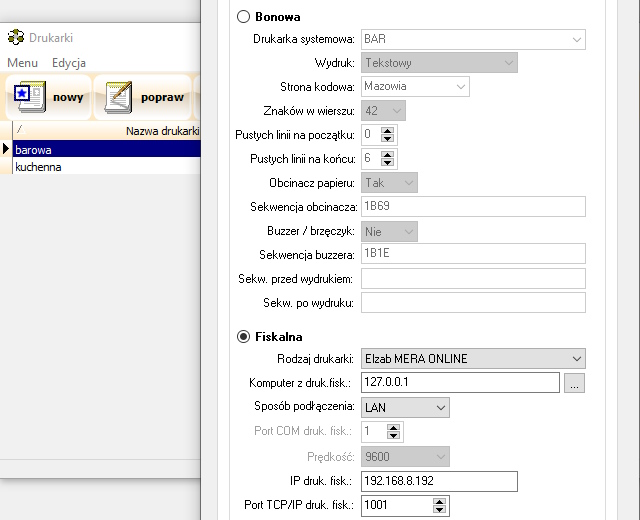Viewport: 640px width, 520px height.
Task: Decrease the Port TCP/IP druk. fisk. value
Action: tap(440, 510)
